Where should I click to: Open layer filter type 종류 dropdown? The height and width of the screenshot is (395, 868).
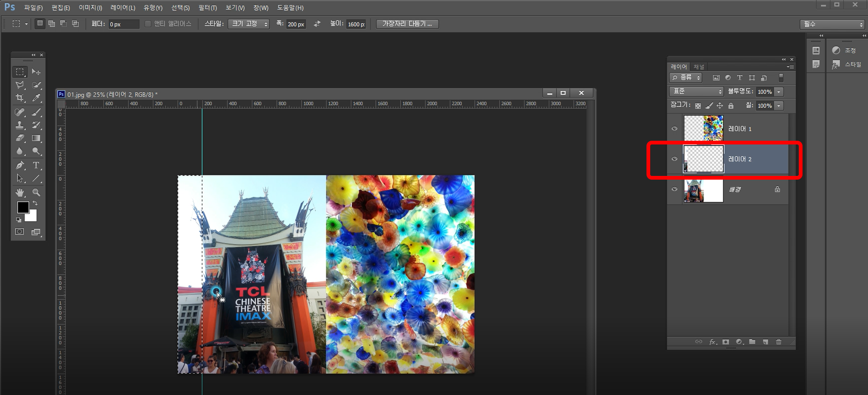686,78
